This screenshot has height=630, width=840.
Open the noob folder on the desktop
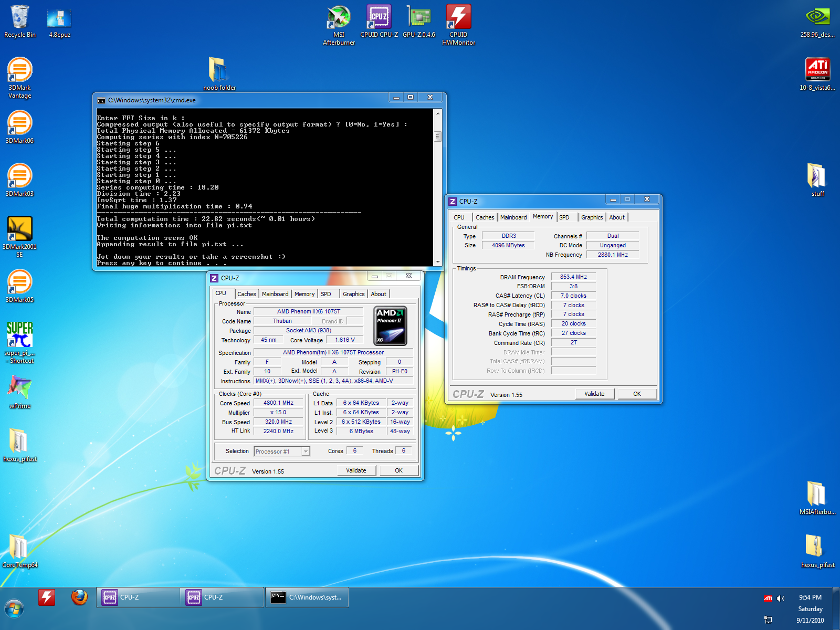tap(219, 74)
